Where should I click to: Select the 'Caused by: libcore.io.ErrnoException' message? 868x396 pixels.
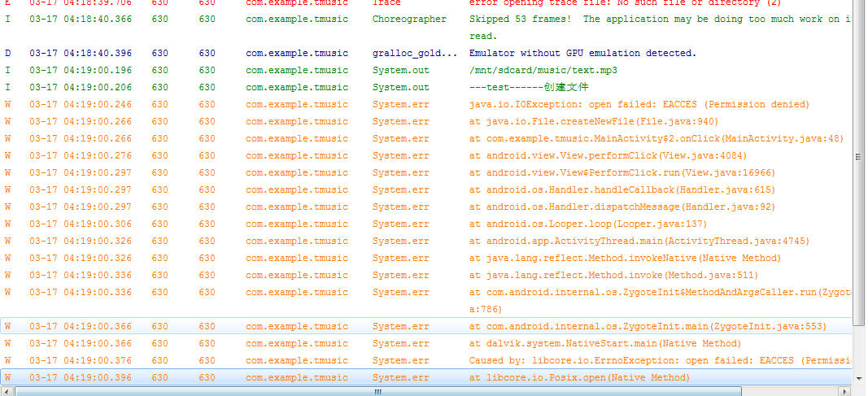pos(660,360)
